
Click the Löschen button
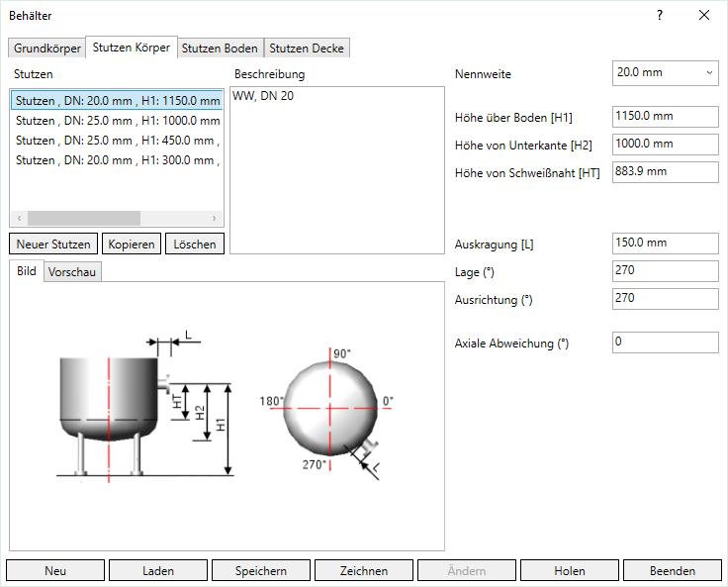[195, 244]
